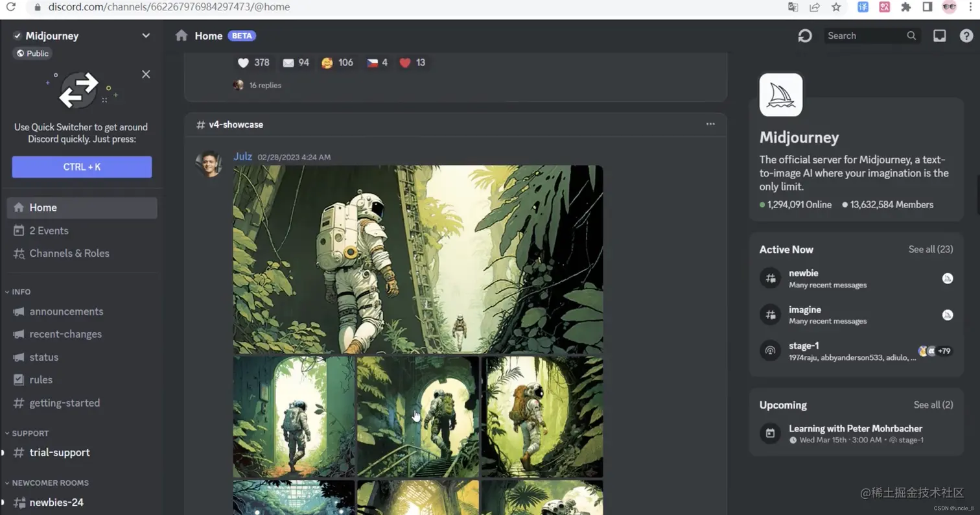This screenshot has height=515, width=980.
Task: Open the Inbox from the top toolbar
Action: 939,36
